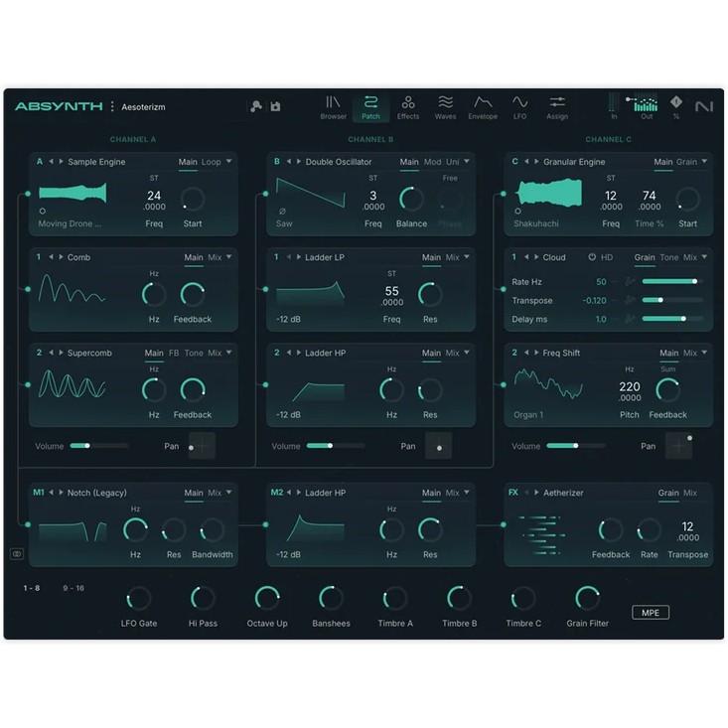Open Ladder LP module dropdown arrow
The image size is (728, 728).
pos(467,257)
